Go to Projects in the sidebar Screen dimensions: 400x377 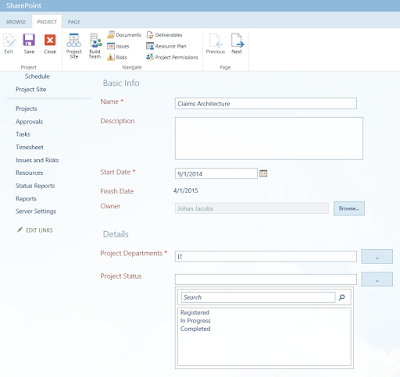(26, 109)
